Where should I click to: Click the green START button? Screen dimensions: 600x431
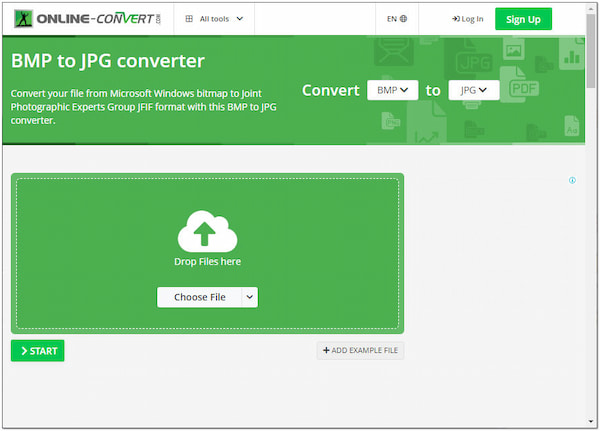(38, 351)
